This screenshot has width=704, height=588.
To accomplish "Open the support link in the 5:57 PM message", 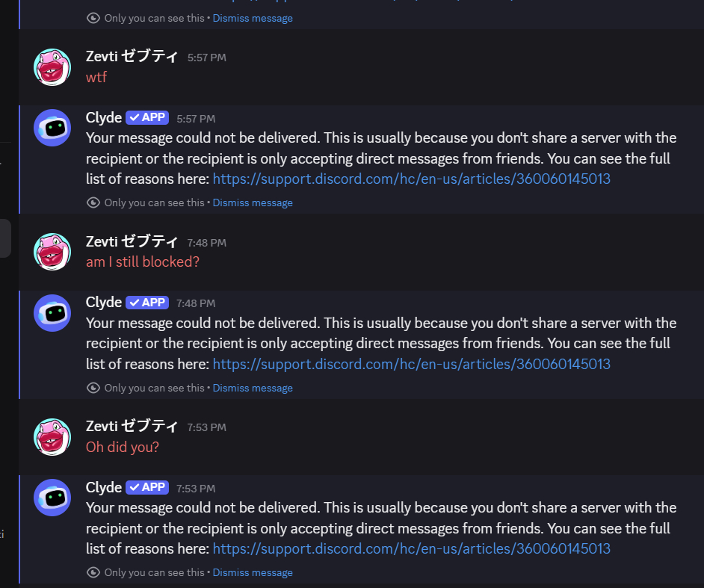I will tap(411, 179).
